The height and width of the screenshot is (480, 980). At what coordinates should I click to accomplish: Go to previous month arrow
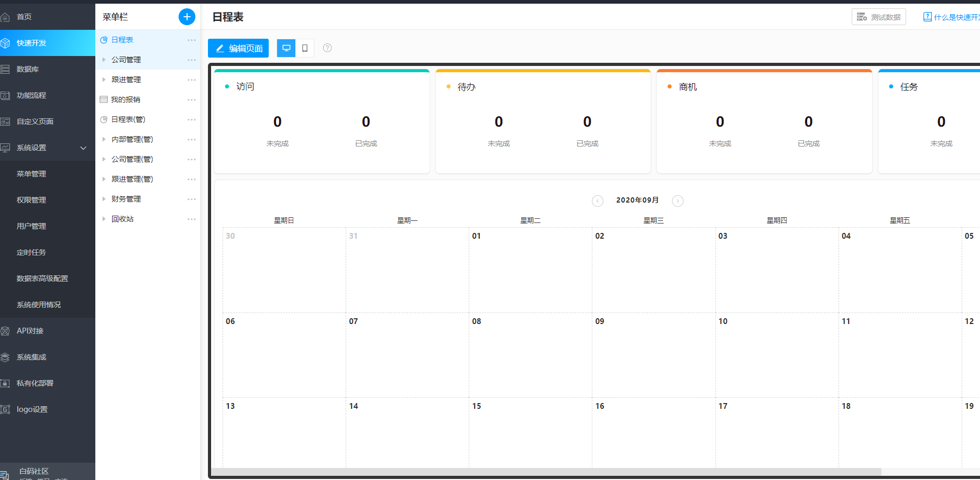tap(598, 201)
